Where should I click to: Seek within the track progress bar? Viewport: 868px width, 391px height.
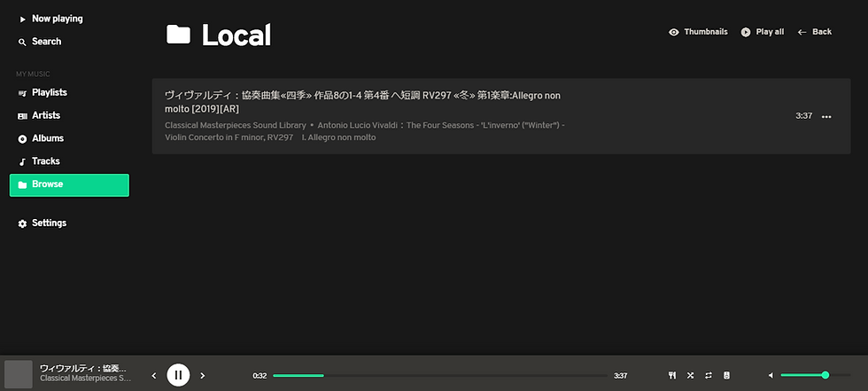[440, 376]
